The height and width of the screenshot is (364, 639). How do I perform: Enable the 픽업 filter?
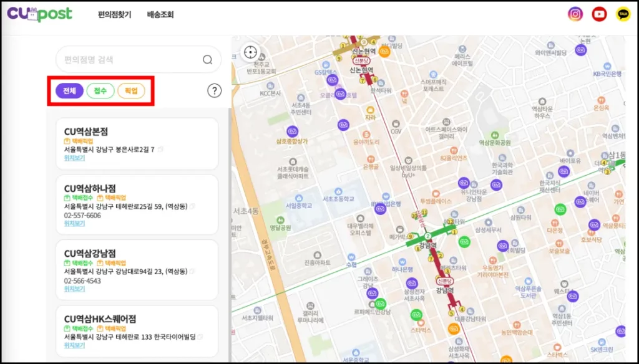[132, 90]
